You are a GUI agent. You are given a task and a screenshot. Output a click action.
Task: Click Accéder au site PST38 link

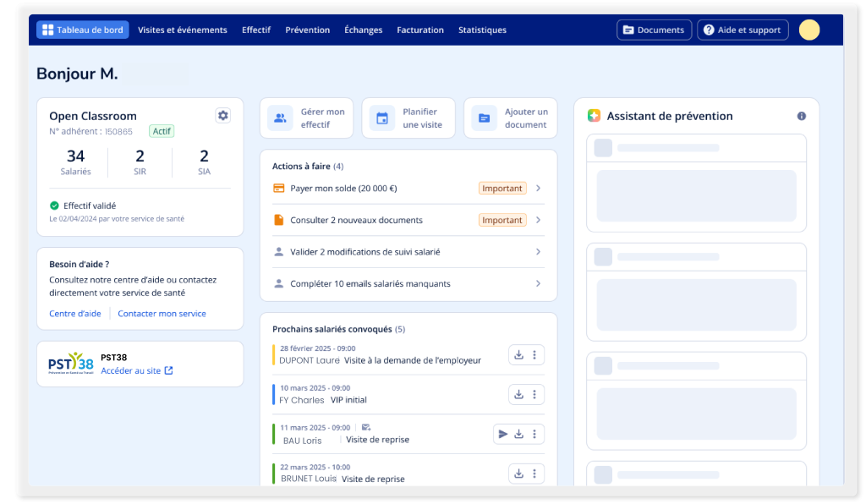click(136, 370)
